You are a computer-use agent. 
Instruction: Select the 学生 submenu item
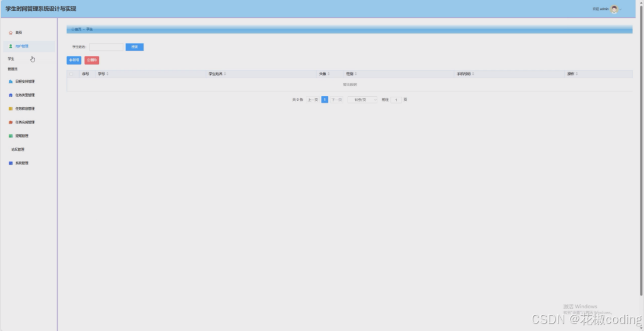(x=10, y=59)
